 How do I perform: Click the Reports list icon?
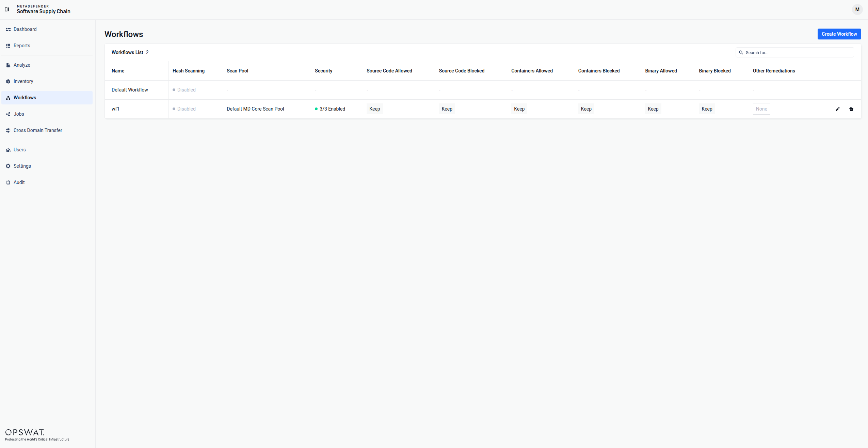point(8,46)
